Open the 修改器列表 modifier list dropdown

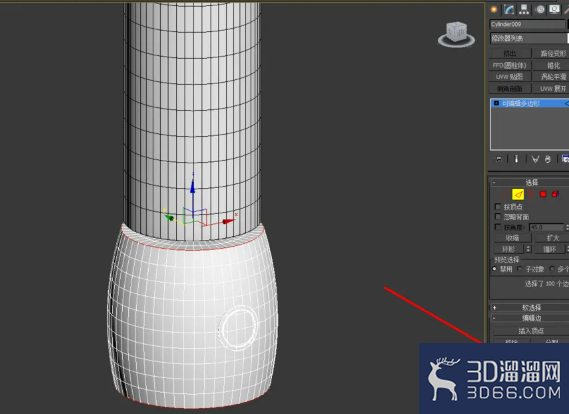528,38
